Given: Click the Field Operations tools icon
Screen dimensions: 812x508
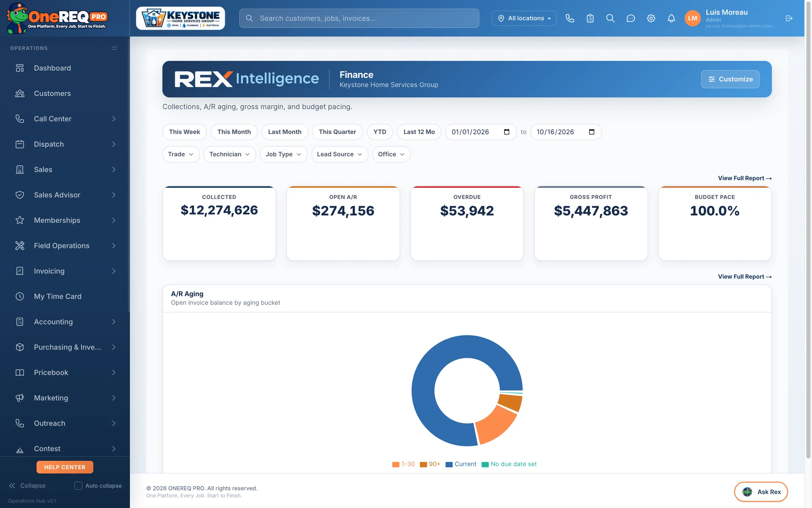Looking at the screenshot, I should [x=20, y=246].
